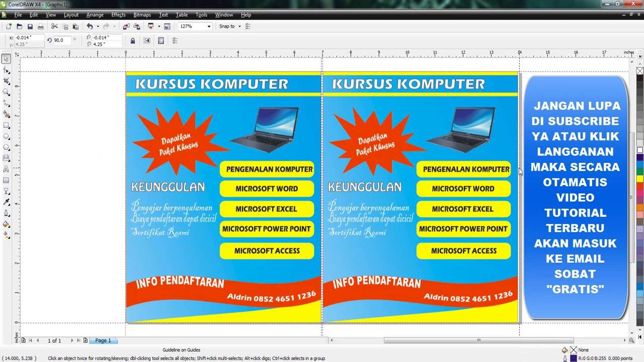Click the x position field showing -0.014
This screenshot has height=362, width=644.
(x=29, y=38)
